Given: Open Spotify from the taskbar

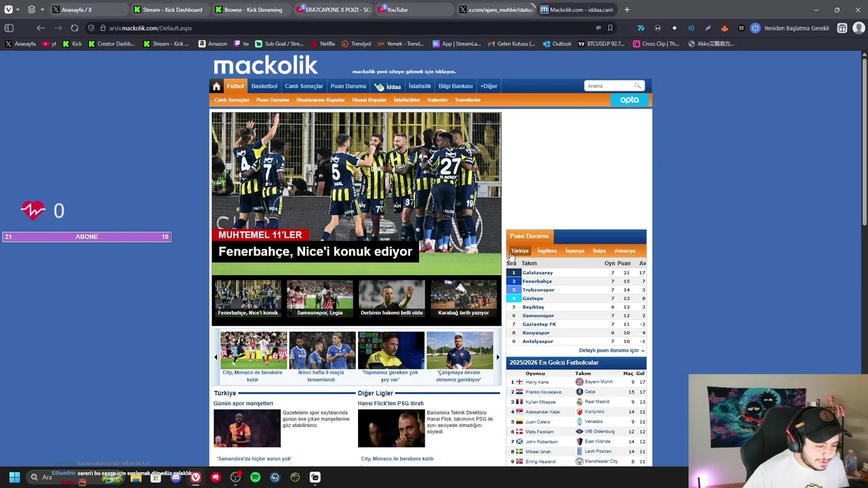Looking at the screenshot, I should 255,477.
